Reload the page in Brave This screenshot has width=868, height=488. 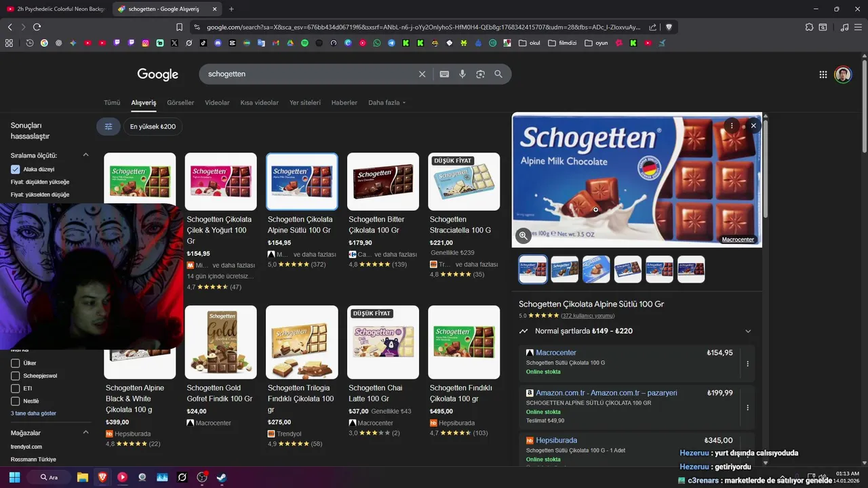tap(37, 27)
